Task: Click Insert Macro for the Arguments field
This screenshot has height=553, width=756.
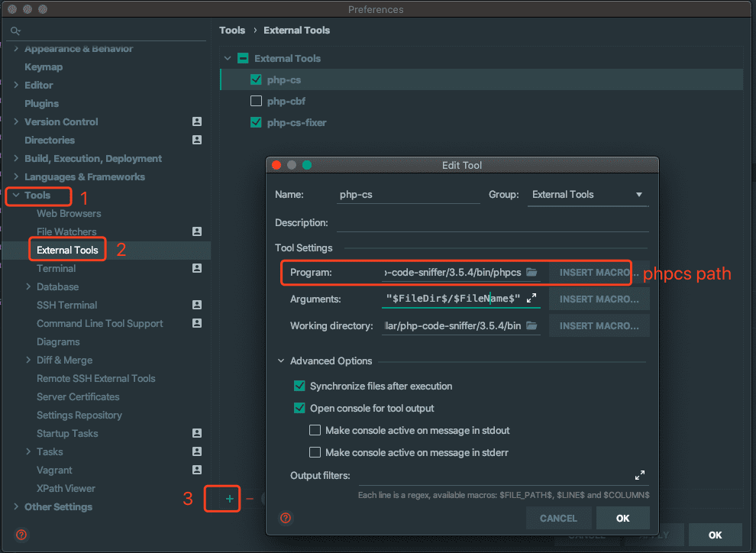Action: (599, 299)
